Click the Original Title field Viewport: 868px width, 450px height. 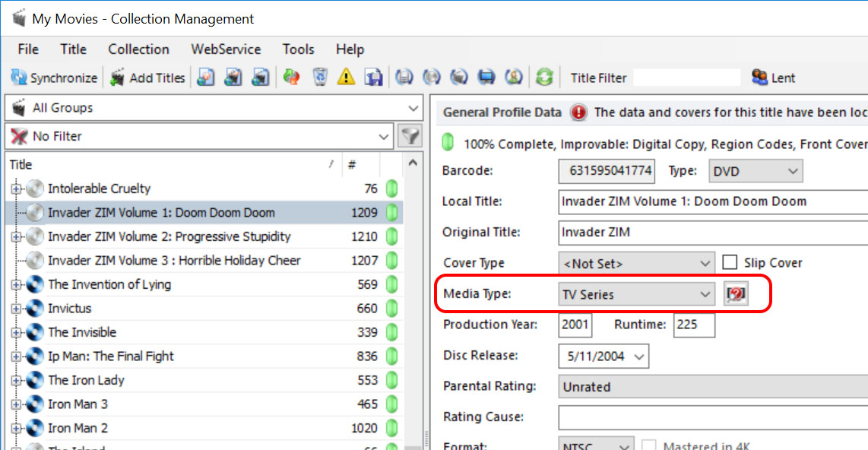713,232
